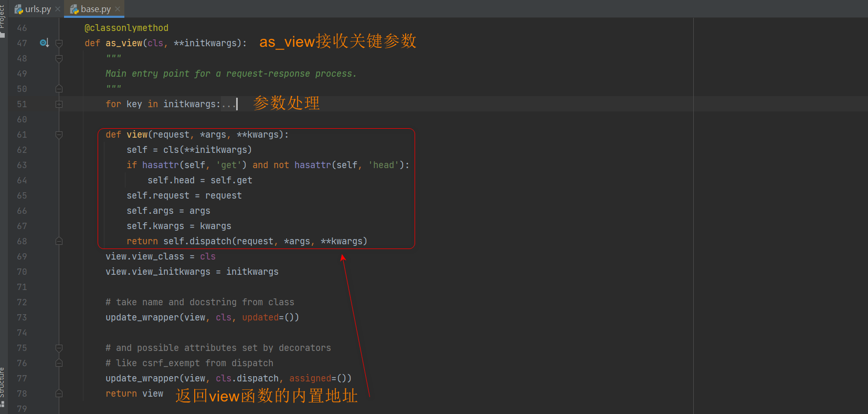Screen dimensions: 868x414
Task: Click 'return view' on line 78
Action: 134,394
